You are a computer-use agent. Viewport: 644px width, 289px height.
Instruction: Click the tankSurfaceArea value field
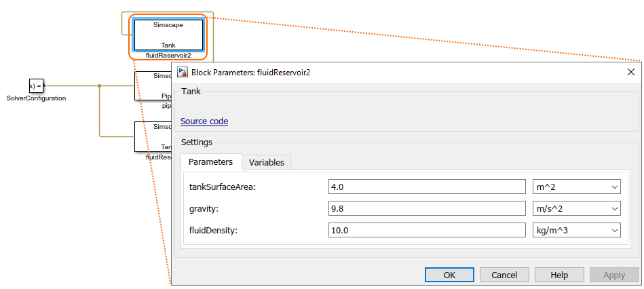[427, 187]
